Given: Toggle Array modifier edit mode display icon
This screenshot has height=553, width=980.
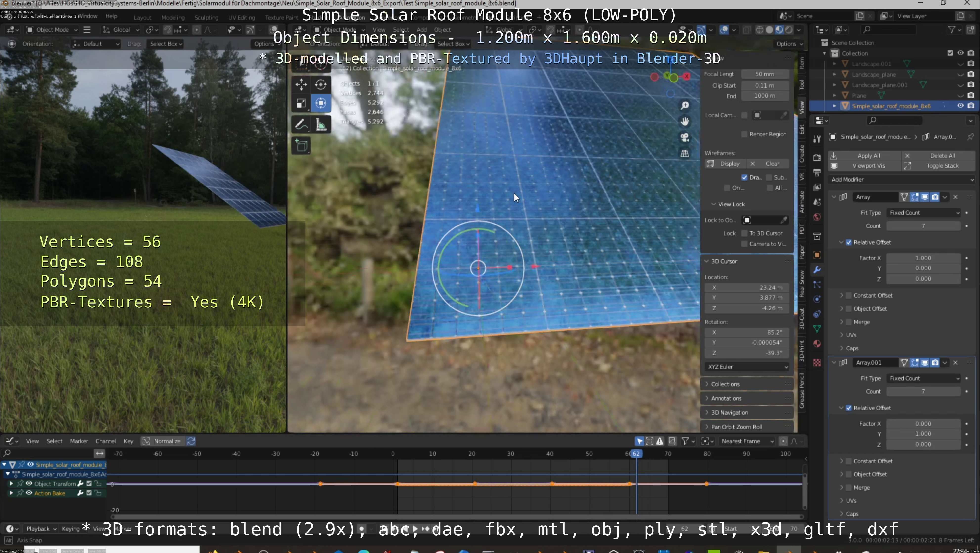Looking at the screenshot, I should pyautogui.click(x=915, y=197).
